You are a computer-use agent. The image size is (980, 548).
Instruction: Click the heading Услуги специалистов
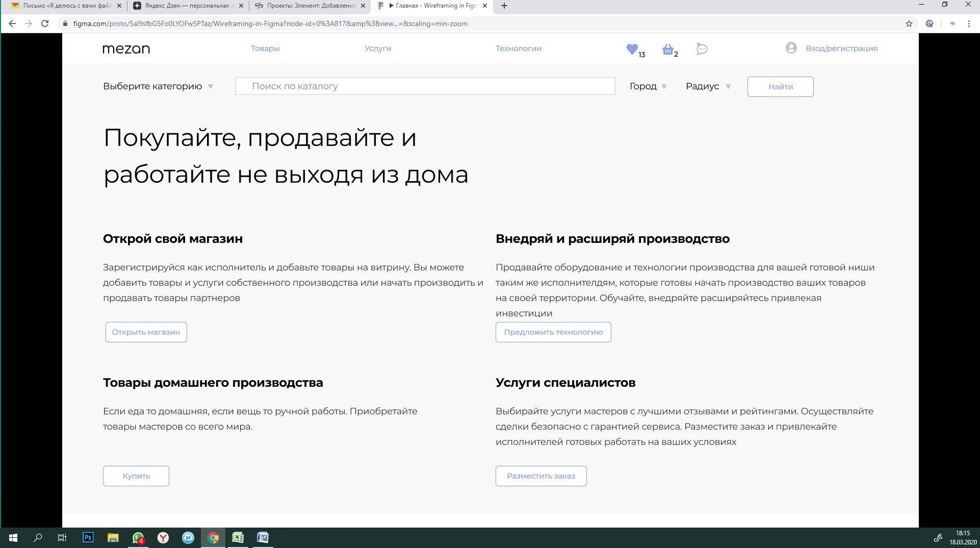565,383
